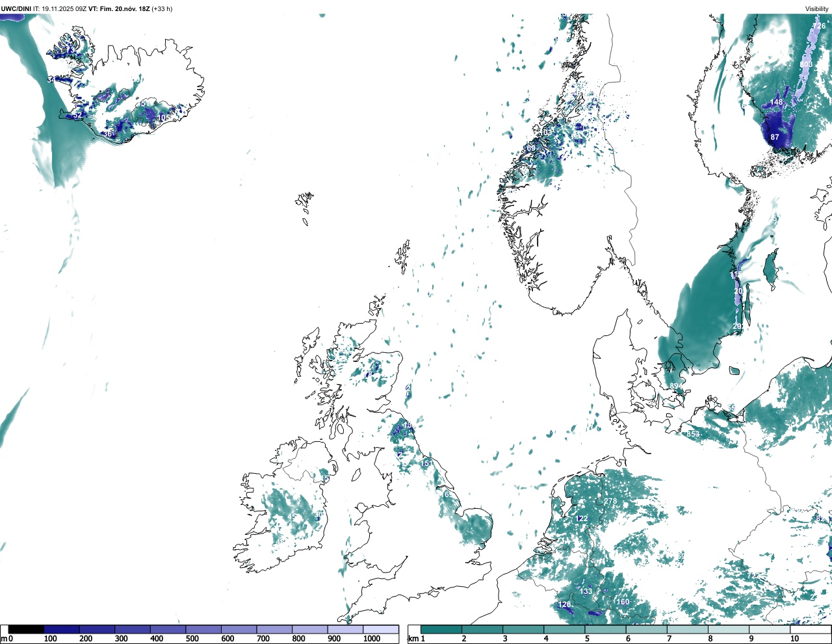
Task: Click the "1000" tick on the metre legend
Action: pyautogui.click(x=372, y=639)
